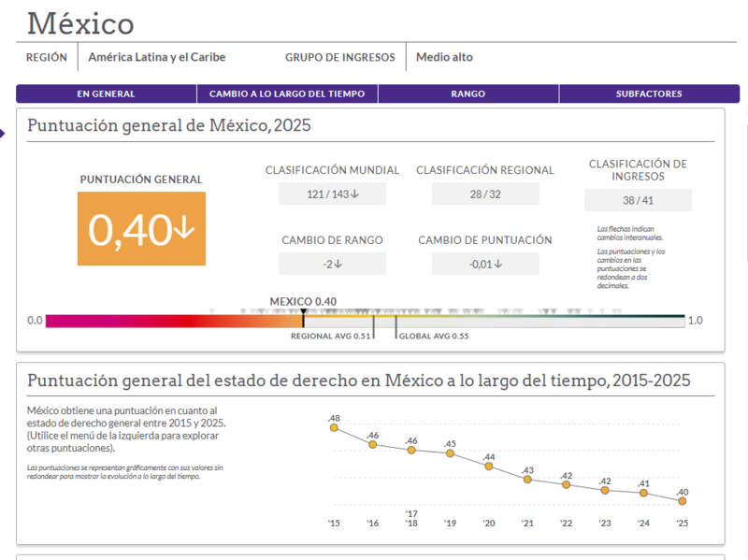Open the EN GENERAL tab
The image size is (748, 560).
click(106, 94)
